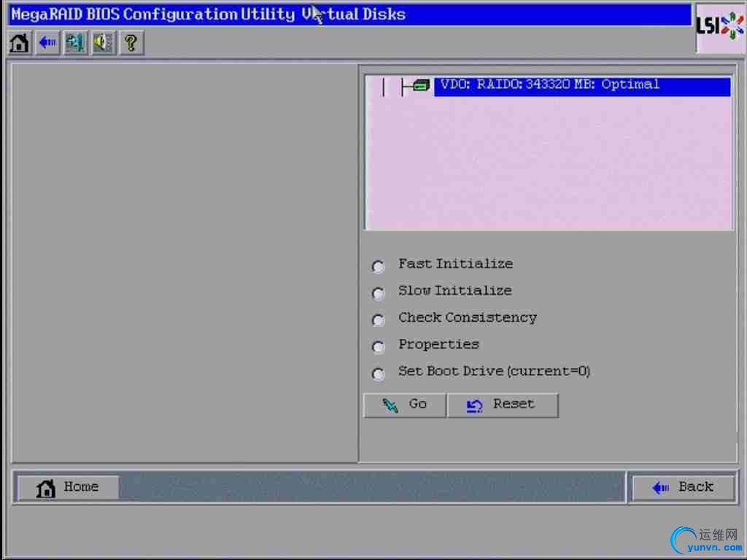The image size is (747, 560).
Task: Click the Reset button
Action: pos(503,405)
